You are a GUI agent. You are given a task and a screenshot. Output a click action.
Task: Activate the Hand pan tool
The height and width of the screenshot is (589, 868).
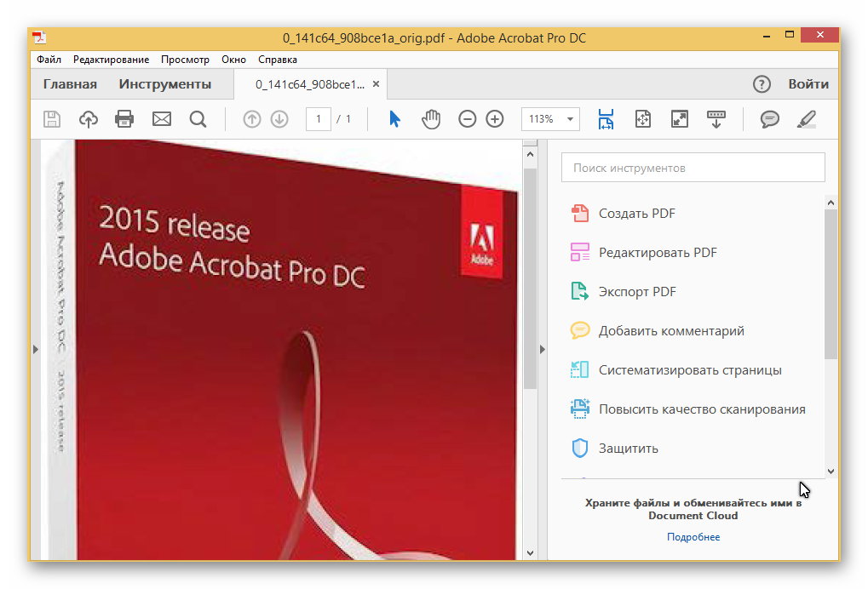[x=431, y=119]
